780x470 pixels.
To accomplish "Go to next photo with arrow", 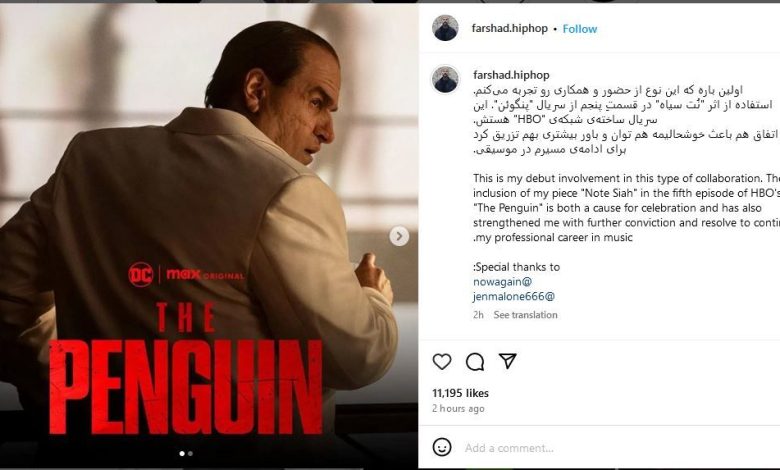I will pos(399,236).
